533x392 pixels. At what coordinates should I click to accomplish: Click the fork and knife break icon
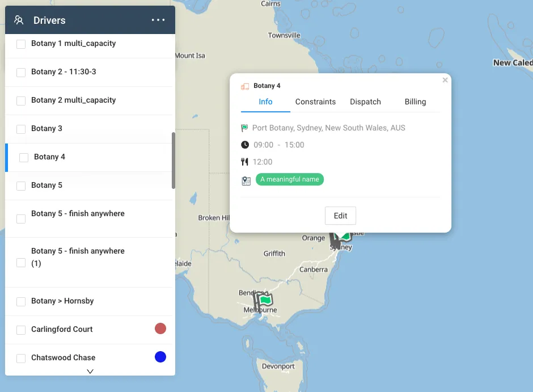tap(244, 162)
